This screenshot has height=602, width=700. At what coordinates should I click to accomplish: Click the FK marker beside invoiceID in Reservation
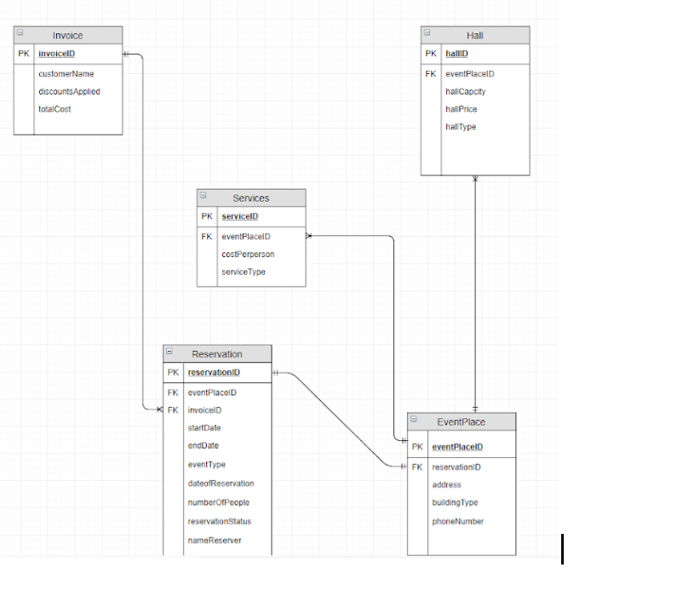click(172, 410)
